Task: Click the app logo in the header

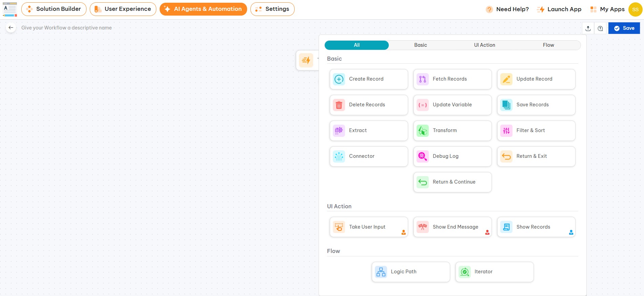Action: [10, 9]
